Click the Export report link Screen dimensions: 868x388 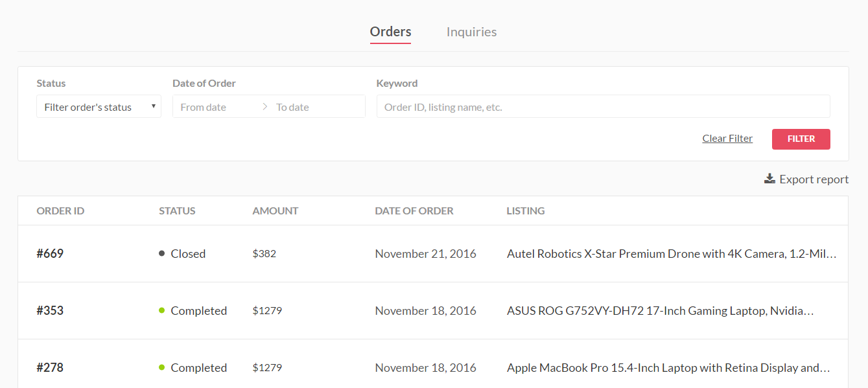coord(814,179)
